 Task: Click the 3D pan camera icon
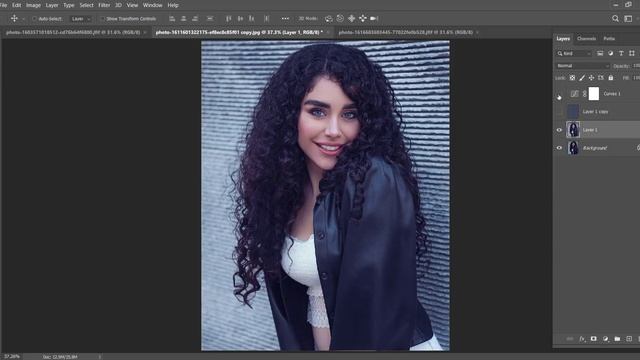point(351,18)
